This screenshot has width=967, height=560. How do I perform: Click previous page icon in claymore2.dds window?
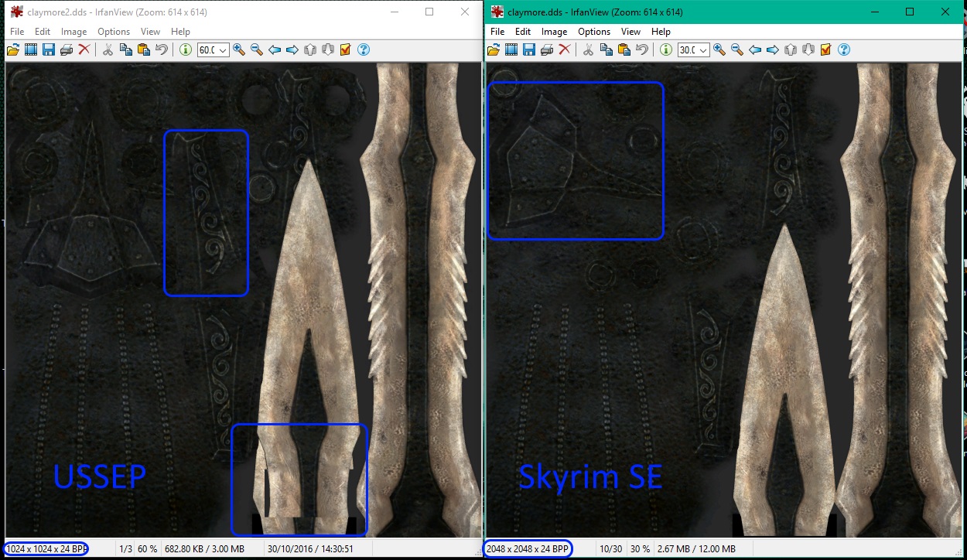310,50
